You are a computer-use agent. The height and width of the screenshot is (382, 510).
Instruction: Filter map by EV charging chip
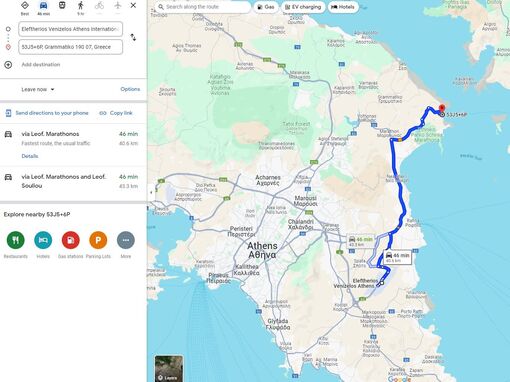(x=303, y=7)
